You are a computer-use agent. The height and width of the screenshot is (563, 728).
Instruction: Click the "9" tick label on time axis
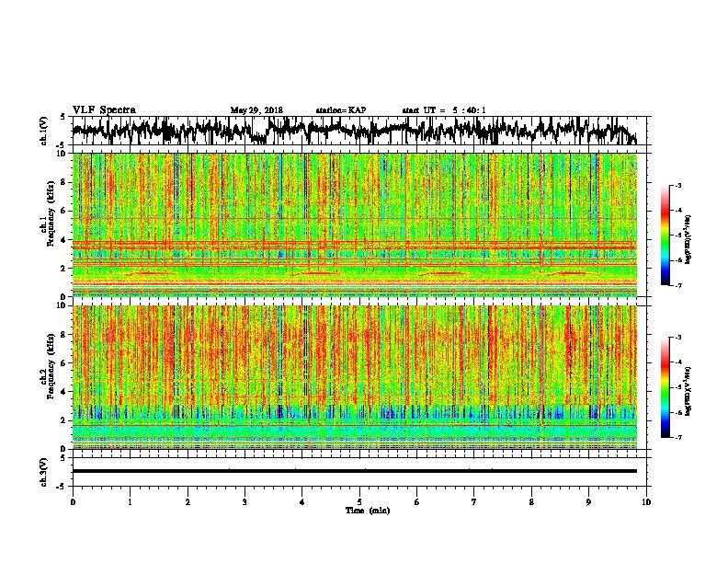coord(588,502)
